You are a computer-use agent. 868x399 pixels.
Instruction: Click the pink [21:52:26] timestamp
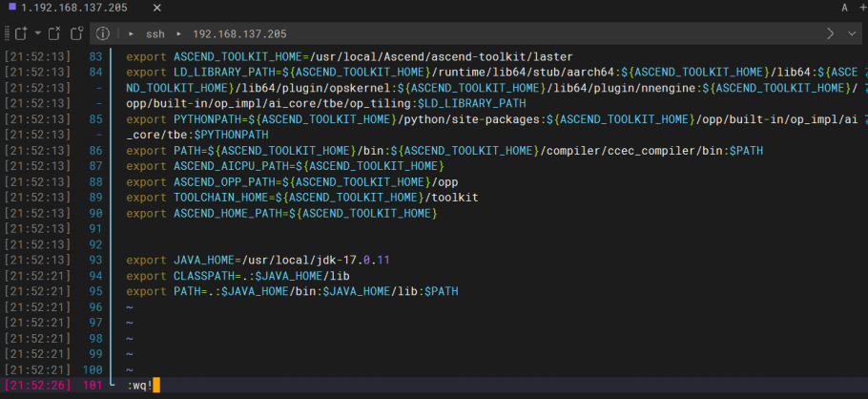pos(37,386)
